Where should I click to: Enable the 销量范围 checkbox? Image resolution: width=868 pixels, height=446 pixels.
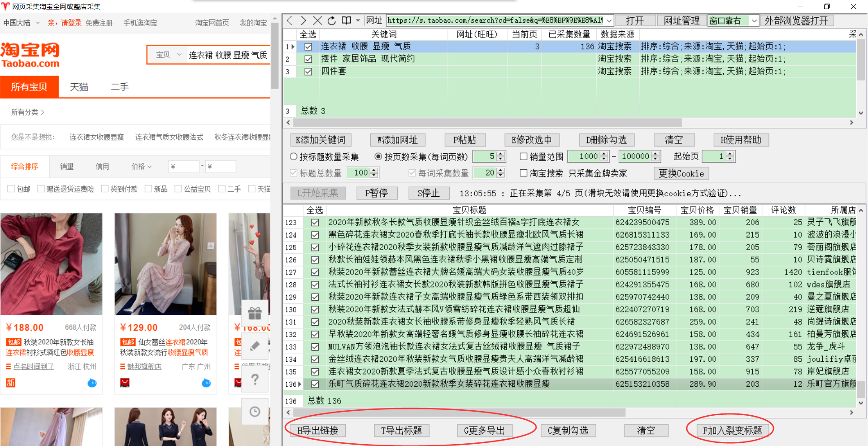(524, 157)
